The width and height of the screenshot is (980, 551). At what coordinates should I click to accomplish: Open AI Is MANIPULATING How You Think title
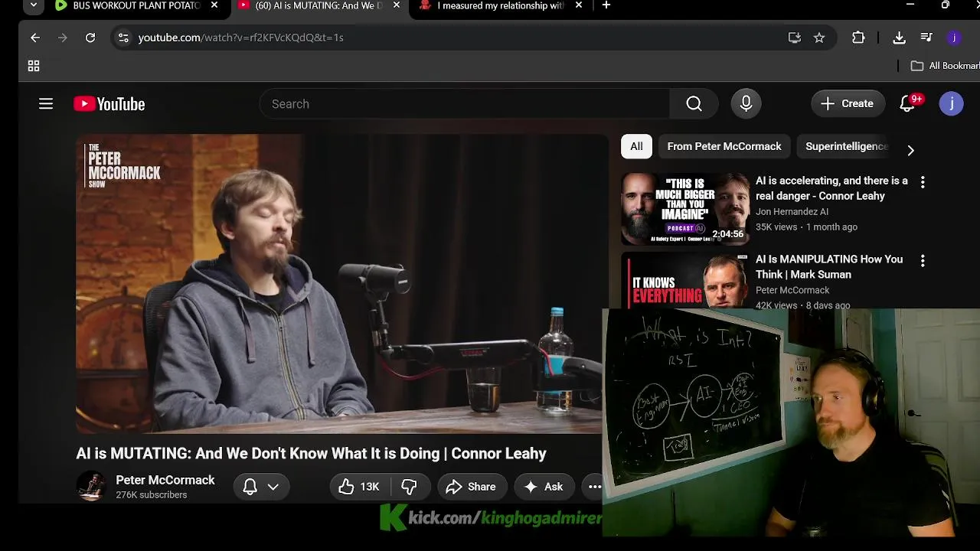click(x=829, y=267)
